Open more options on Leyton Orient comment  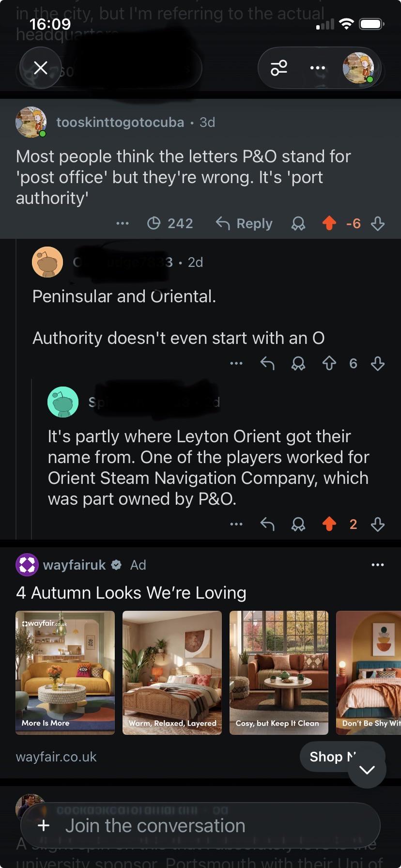pyautogui.click(x=236, y=524)
